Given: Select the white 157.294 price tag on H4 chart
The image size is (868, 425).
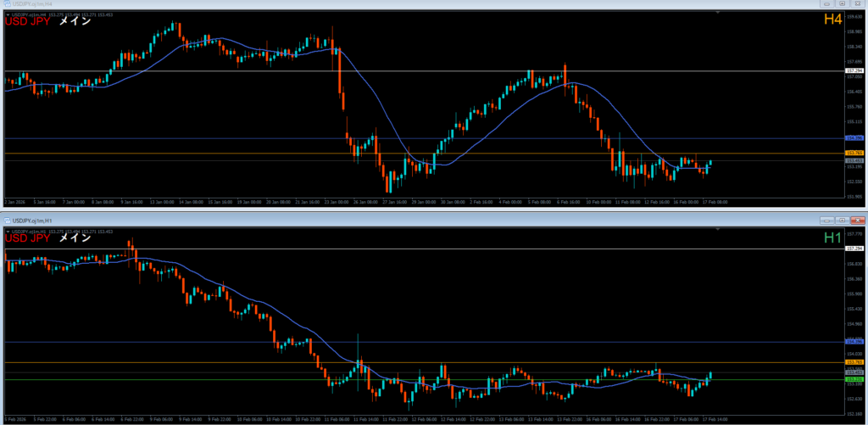Looking at the screenshot, I should pos(854,71).
